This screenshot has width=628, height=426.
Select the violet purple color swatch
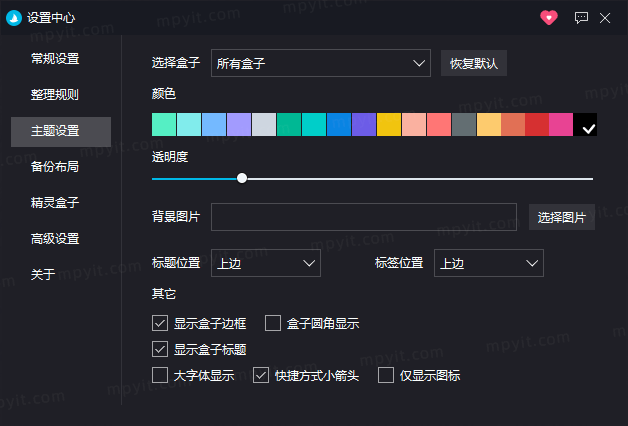364,125
